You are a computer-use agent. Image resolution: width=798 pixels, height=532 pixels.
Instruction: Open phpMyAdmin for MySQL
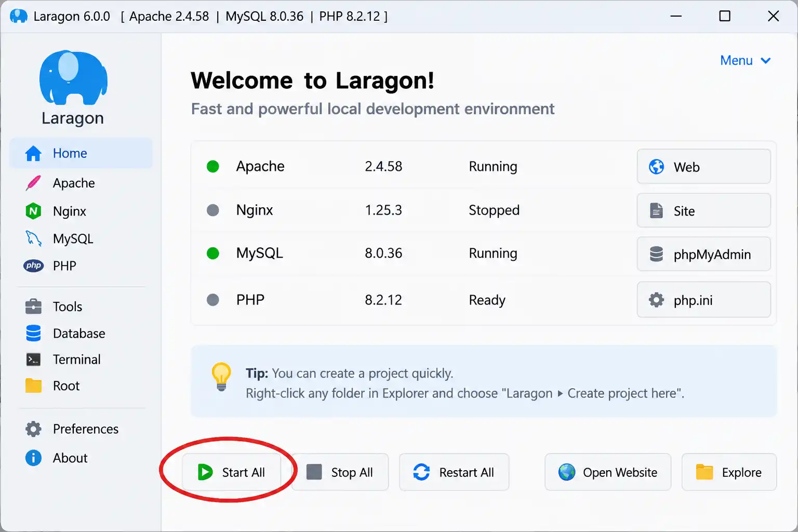[704, 254]
